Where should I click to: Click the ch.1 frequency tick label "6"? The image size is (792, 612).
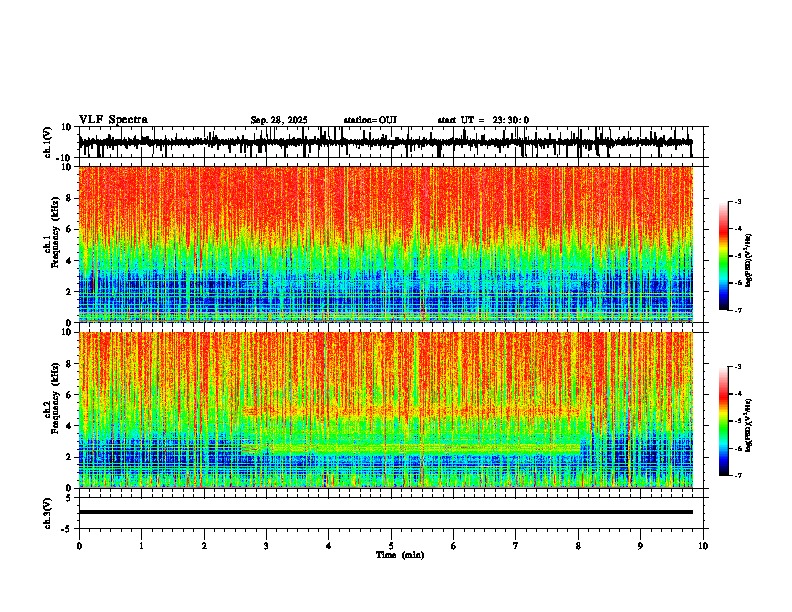click(70, 229)
